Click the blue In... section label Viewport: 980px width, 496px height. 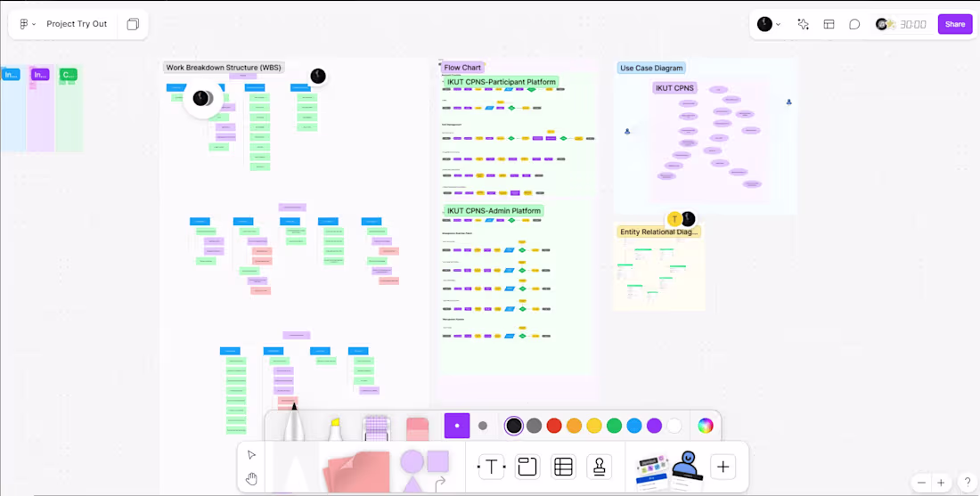click(x=11, y=75)
